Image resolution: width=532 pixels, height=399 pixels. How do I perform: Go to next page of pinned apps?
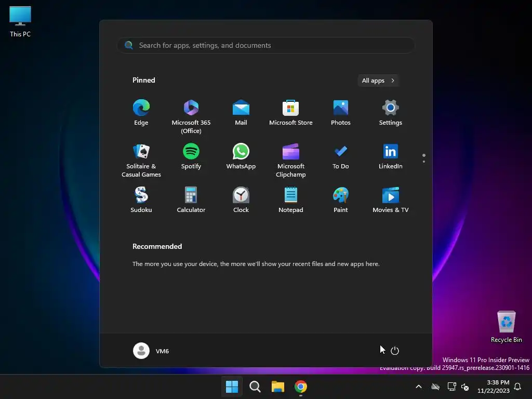pos(424,162)
